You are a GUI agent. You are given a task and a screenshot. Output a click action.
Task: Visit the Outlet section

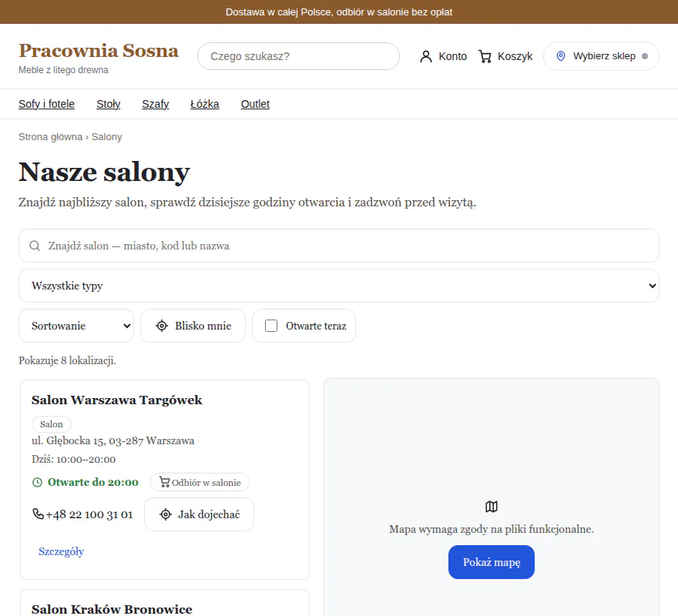255,104
